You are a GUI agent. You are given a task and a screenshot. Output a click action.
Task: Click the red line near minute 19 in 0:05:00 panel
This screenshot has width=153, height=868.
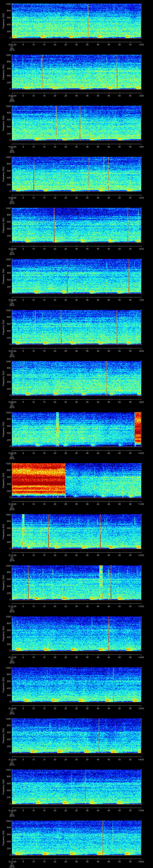coord(54,225)
